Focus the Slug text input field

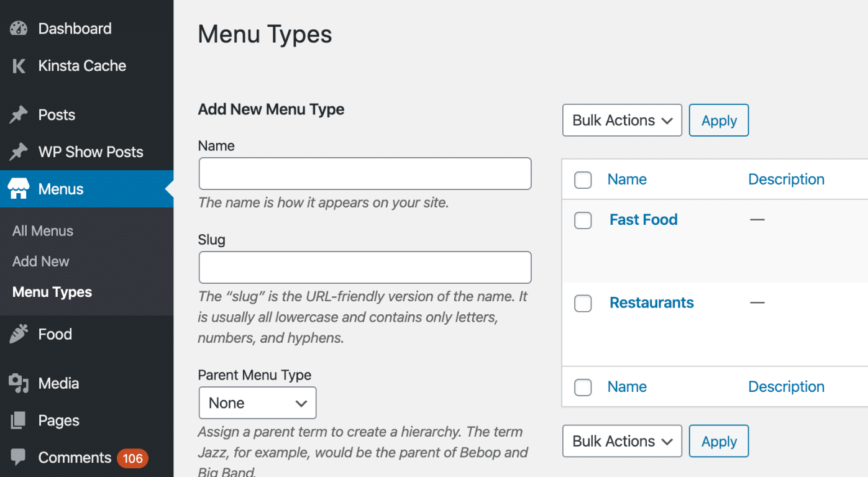[365, 268]
